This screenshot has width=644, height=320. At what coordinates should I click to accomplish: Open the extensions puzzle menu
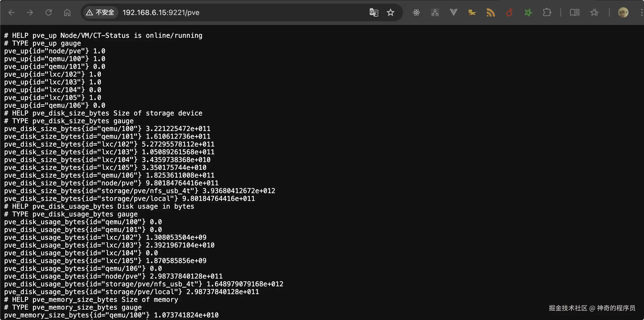click(x=547, y=12)
